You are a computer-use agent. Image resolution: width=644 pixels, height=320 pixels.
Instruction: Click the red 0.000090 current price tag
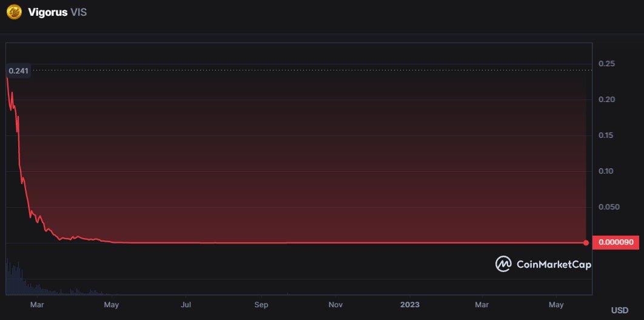pos(615,242)
